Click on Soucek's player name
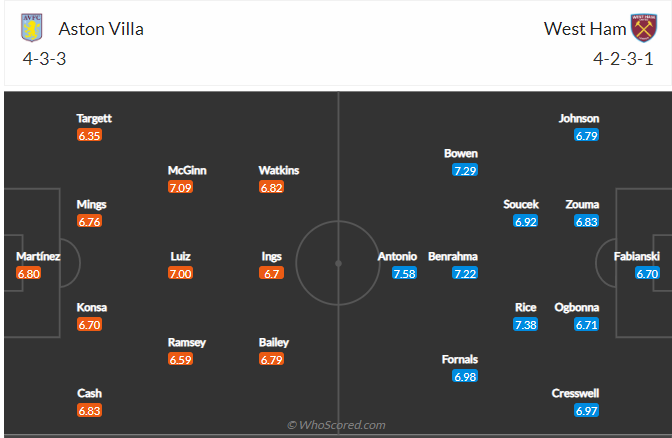 coord(521,204)
